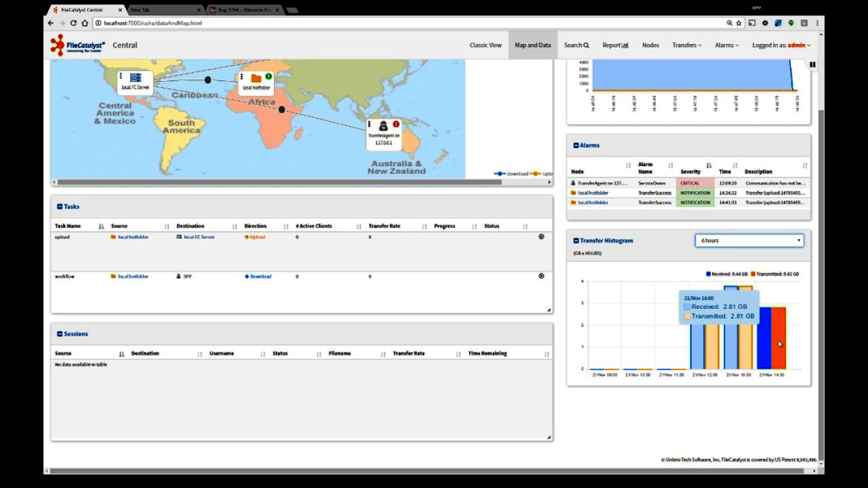Image resolution: width=868 pixels, height=488 pixels.
Task: Click the 21/Nov 14:00 Received bar
Action: [764, 338]
